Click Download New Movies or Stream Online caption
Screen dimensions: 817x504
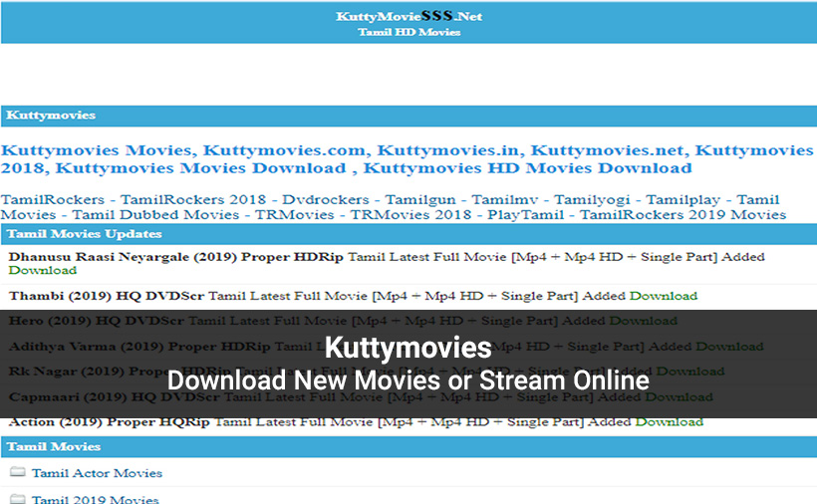408,380
